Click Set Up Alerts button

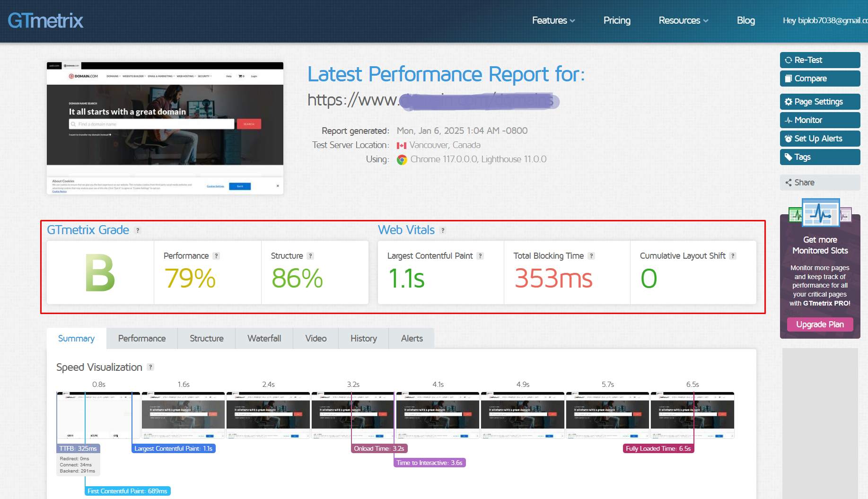tap(820, 139)
